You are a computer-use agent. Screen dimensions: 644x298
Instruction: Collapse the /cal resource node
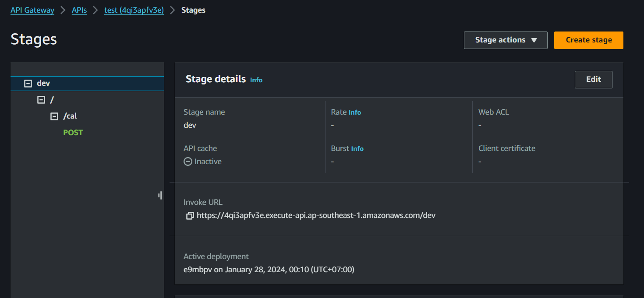click(54, 116)
